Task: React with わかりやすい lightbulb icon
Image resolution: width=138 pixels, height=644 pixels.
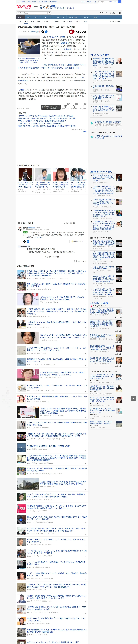Action: tap(74, 106)
